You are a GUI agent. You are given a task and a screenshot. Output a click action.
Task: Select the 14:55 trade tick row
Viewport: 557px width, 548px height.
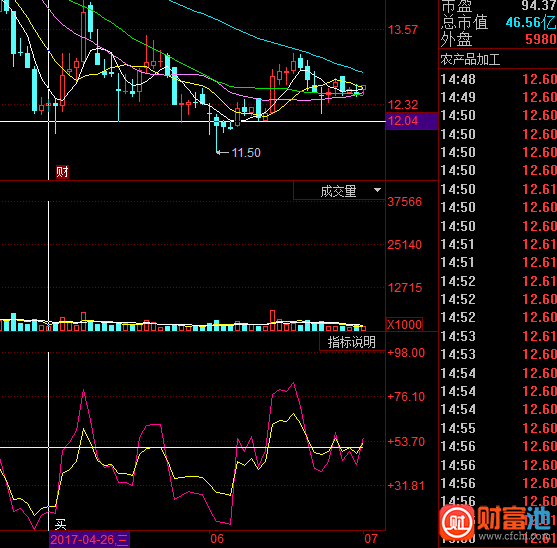pyautogui.click(x=498, y=428)
